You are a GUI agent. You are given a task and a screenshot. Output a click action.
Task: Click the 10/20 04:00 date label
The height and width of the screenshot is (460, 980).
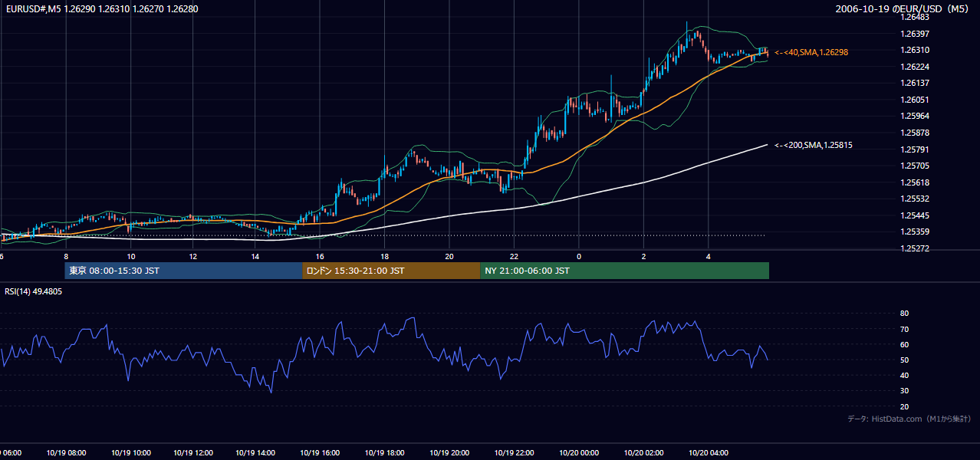[709, 453]
